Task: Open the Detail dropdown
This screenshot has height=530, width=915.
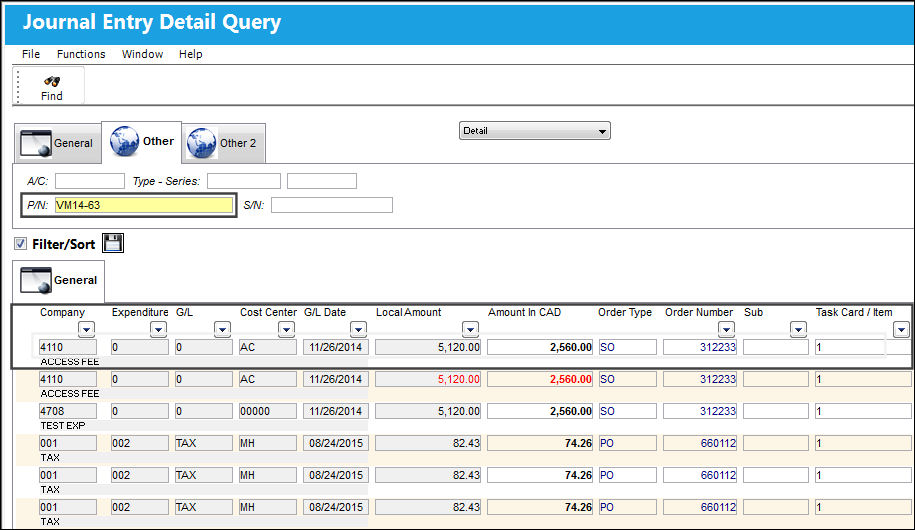Action: pyautogui.click(x=535, y=131)
